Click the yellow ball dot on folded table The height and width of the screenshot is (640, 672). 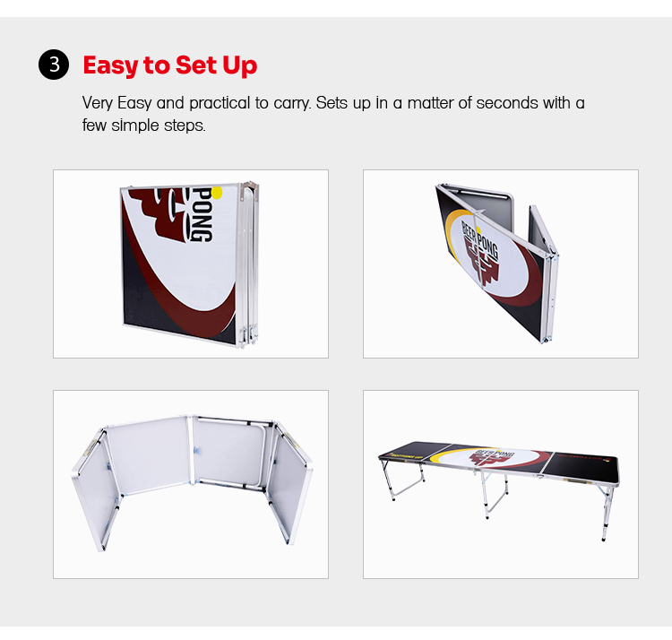(218, 193)
